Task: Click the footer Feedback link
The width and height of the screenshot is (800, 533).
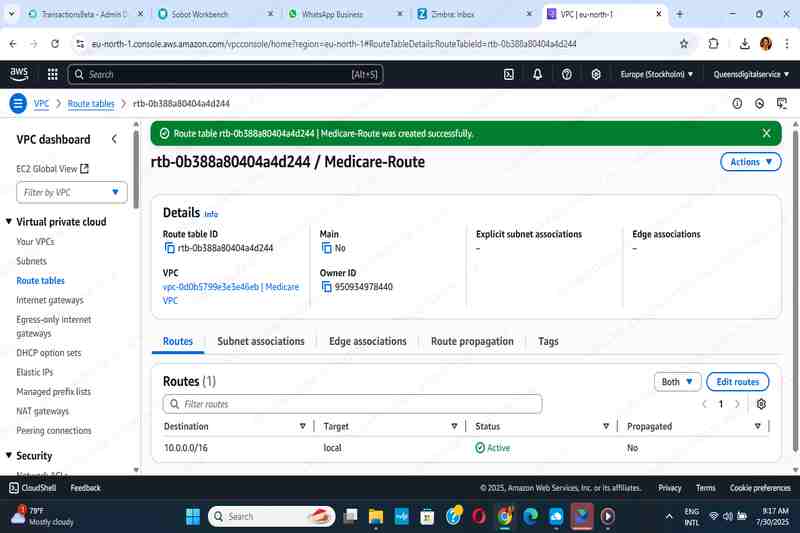Action: [85, 488]
